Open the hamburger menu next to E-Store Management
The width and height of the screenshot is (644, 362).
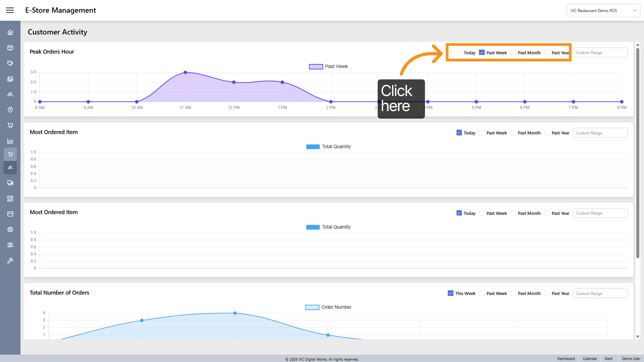tap(10, 10)
